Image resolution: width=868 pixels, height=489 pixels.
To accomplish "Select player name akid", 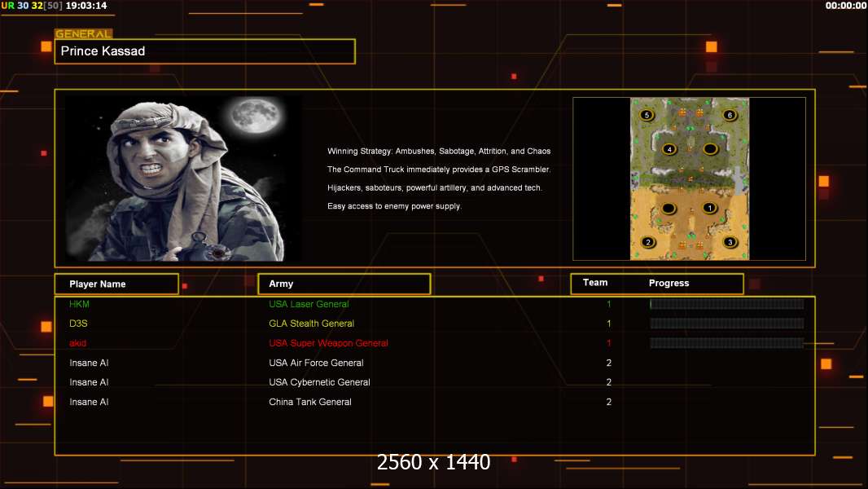I will pos(77,343).
